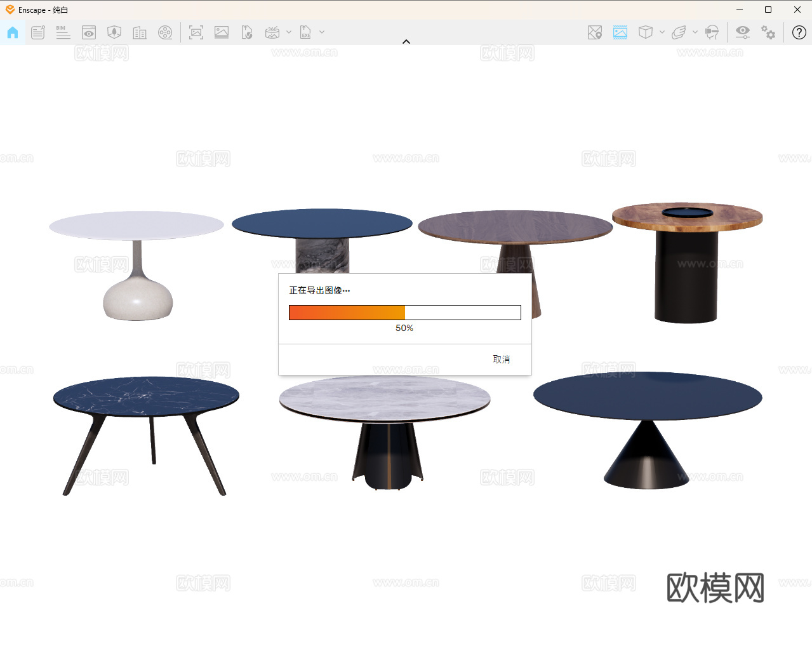Open the BIM info panel

point(63,32)
